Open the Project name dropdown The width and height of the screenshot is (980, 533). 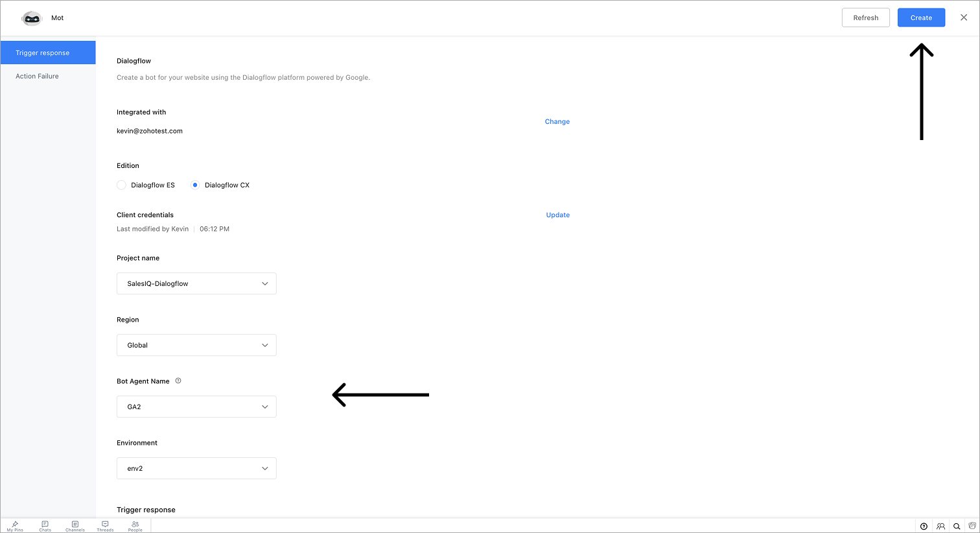tap(196, 283)
